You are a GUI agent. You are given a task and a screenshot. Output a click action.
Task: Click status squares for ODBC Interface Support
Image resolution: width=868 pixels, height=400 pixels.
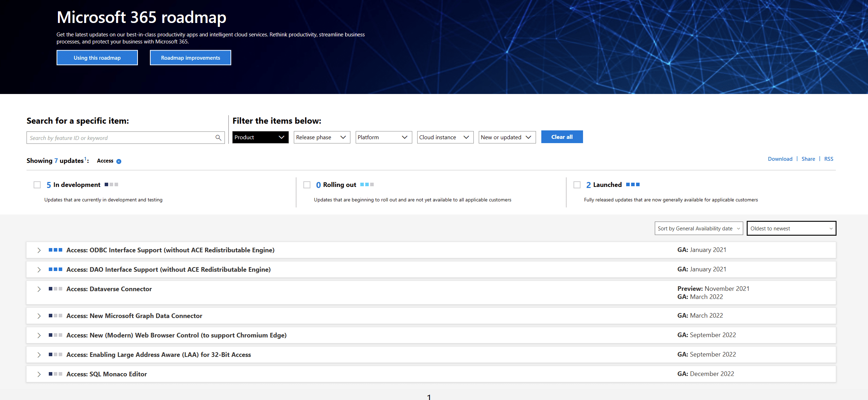(x=56, y=250)
